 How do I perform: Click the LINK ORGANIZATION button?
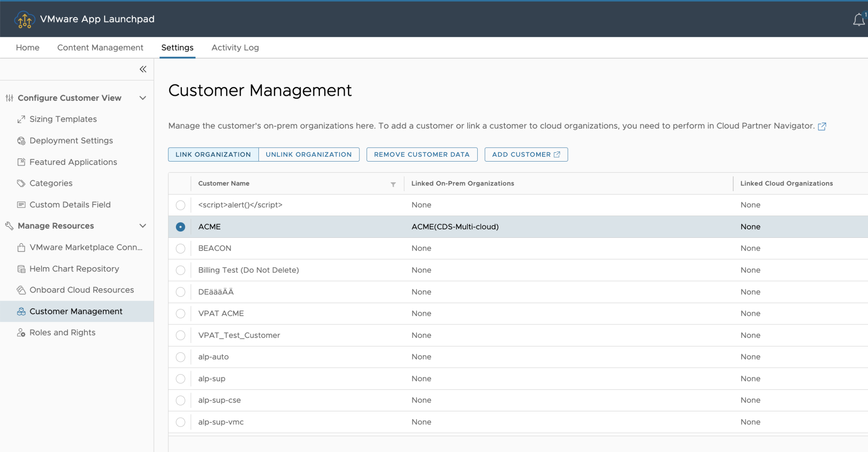pyautogui.click(x=213, y=154)
